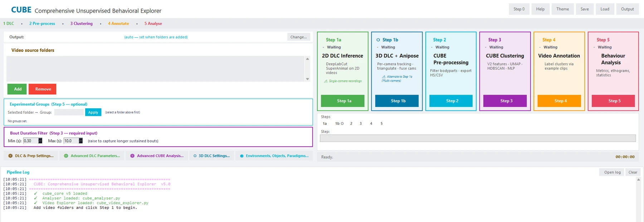Click the 3D DLC + Anipose card title
The height and width of the screenshot is (222, 644).
(397, 56)
